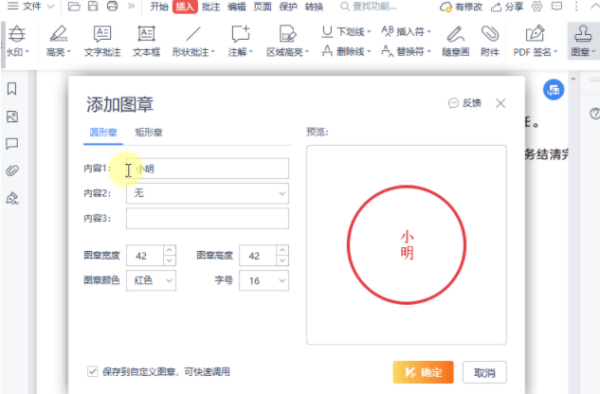Click the 取消 cancel button
The width and height of the screenshot is (600, 394).
click(484, 372)
